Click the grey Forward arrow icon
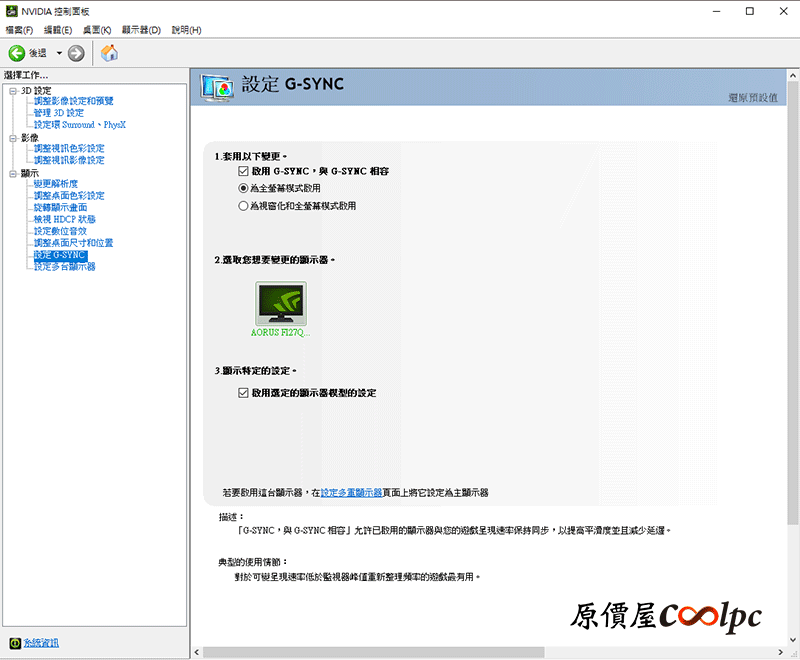Viewport: 800px width, 660px height. (76, 53)
